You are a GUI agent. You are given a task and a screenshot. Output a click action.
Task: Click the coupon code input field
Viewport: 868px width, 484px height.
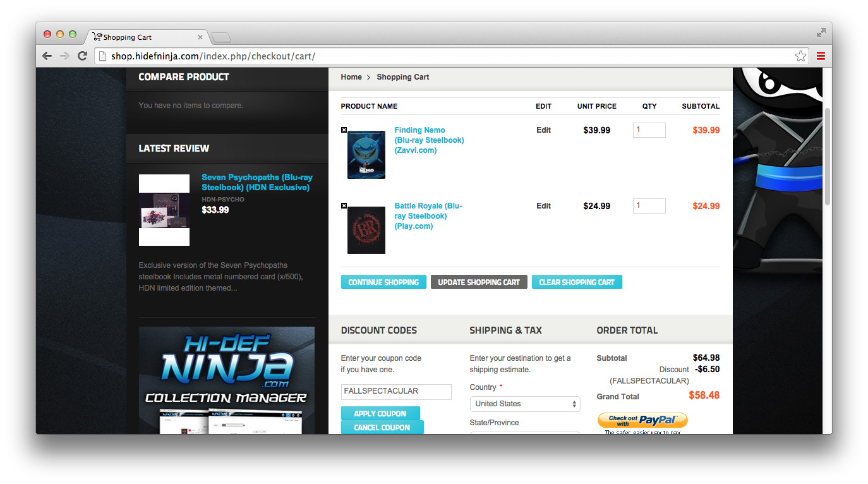point(396,392)
